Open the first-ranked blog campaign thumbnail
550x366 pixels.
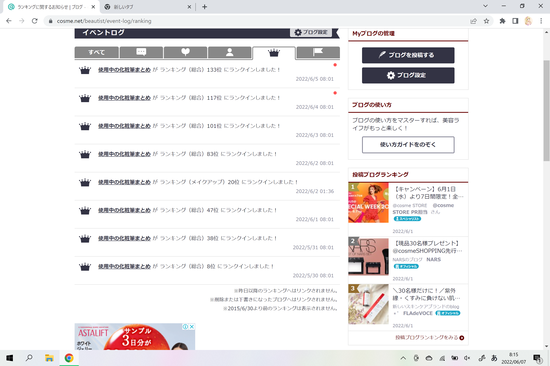[368, 202]
